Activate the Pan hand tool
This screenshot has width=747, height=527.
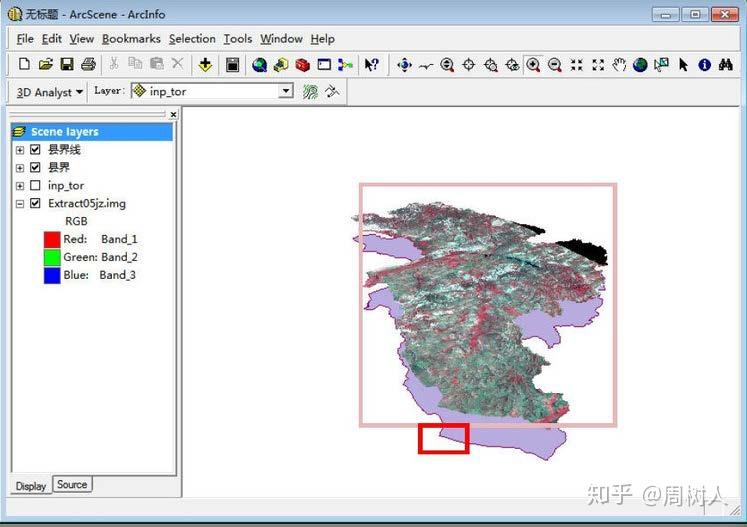(619, 65)
